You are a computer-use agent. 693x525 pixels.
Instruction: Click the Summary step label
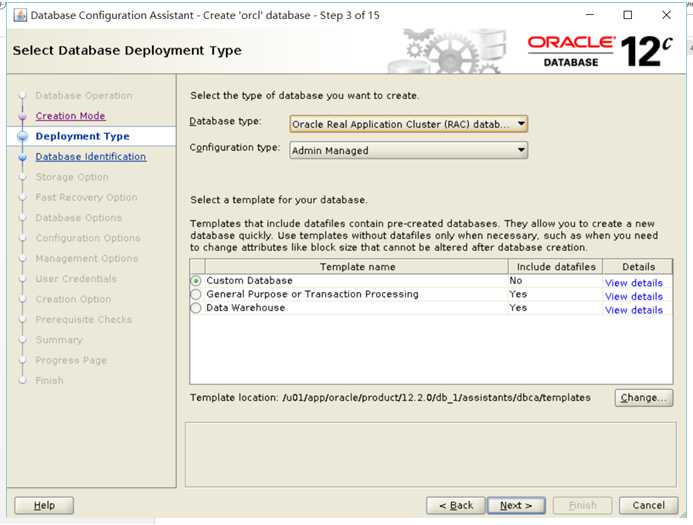59,340
